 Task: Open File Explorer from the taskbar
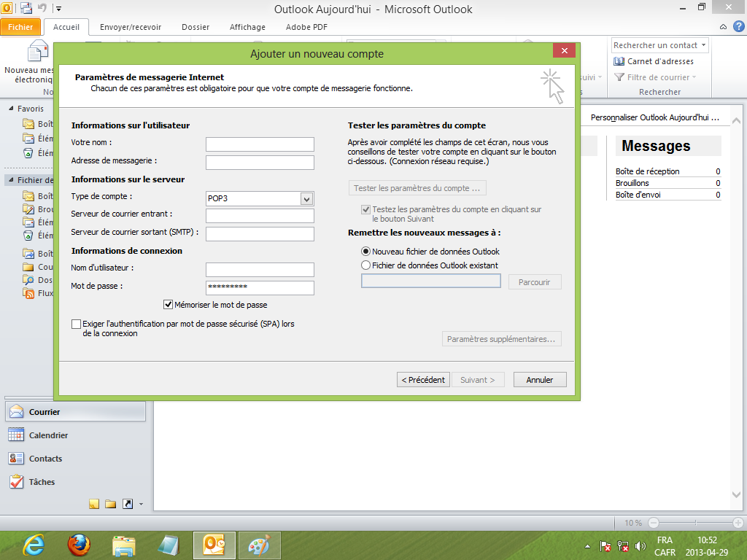tap(124, 545)
